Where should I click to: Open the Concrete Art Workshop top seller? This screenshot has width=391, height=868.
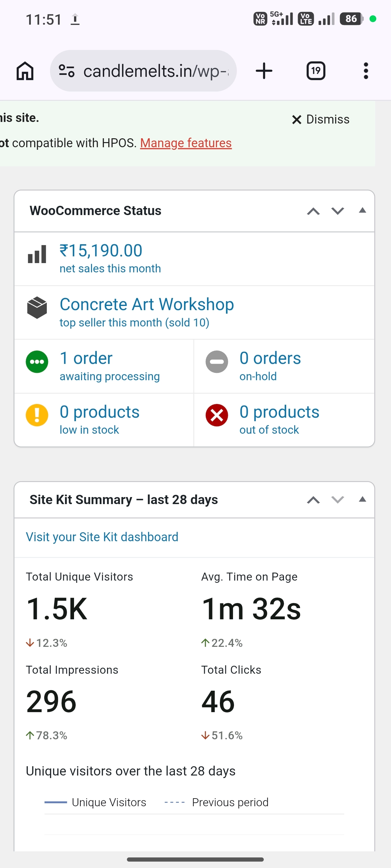tap(147, 304)
